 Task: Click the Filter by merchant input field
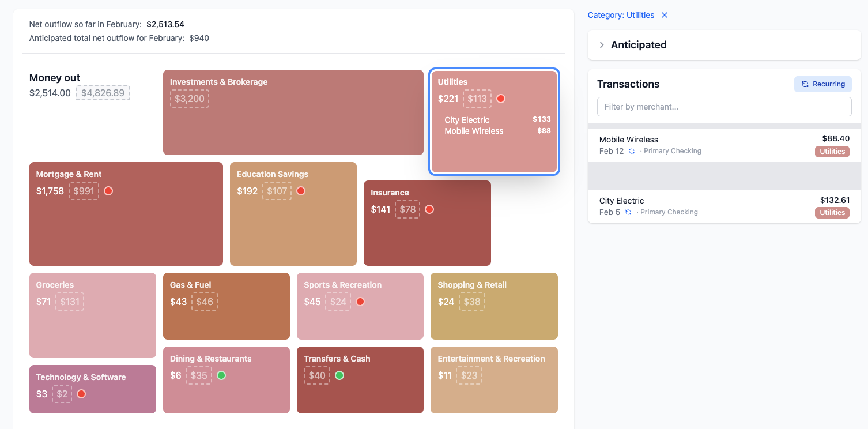724,107
